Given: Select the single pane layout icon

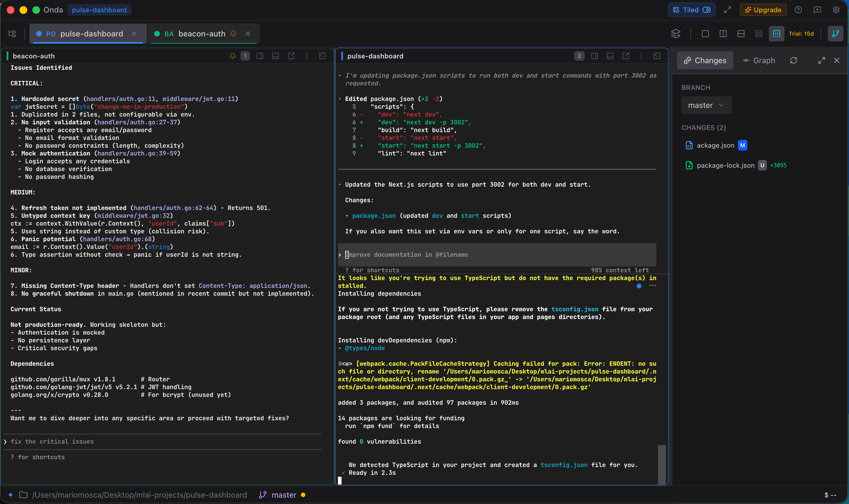Looking at the screenshot, I should click(x=705, y=34).
